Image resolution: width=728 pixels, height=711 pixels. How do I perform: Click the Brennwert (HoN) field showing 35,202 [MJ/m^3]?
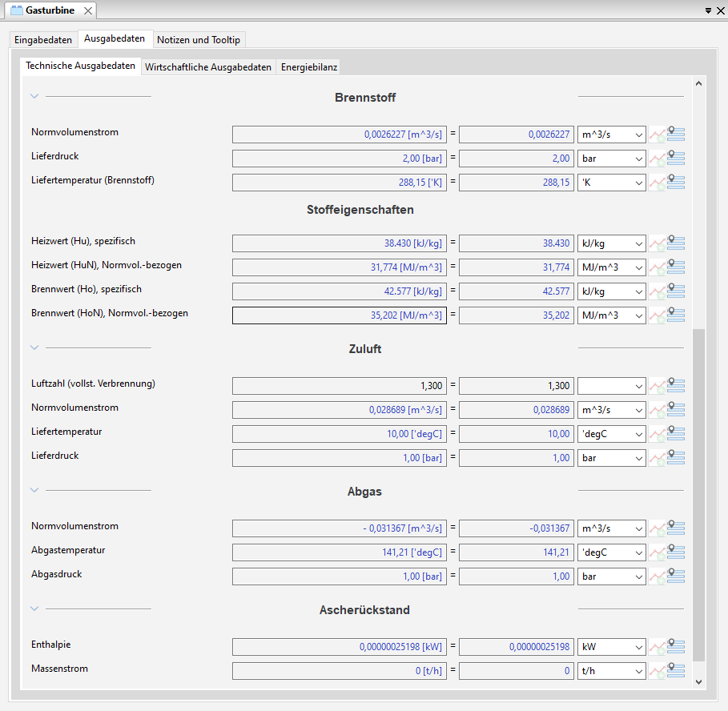point(340,315)
